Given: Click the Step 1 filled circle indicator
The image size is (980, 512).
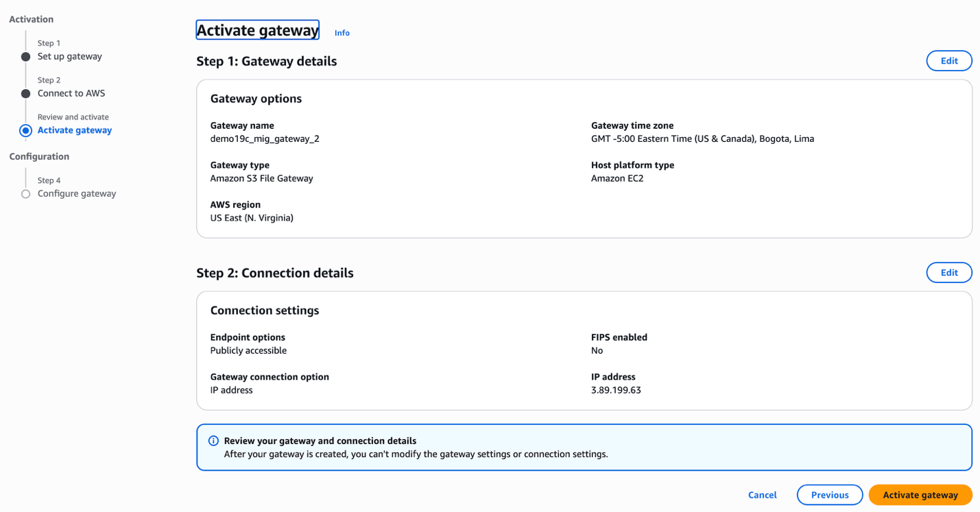Looking at the screenshot, I should (x=25, y=56).
